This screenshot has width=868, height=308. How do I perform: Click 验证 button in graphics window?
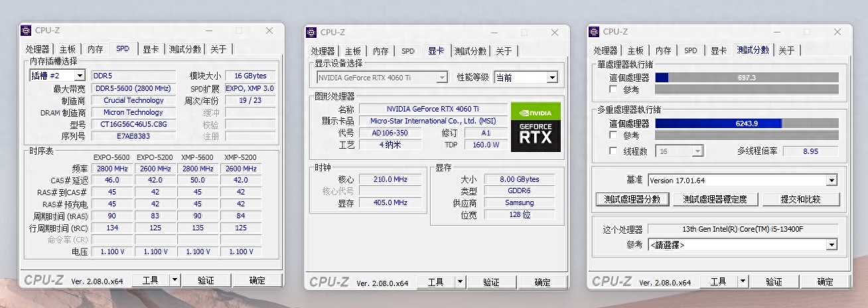(x=491, y=282)
